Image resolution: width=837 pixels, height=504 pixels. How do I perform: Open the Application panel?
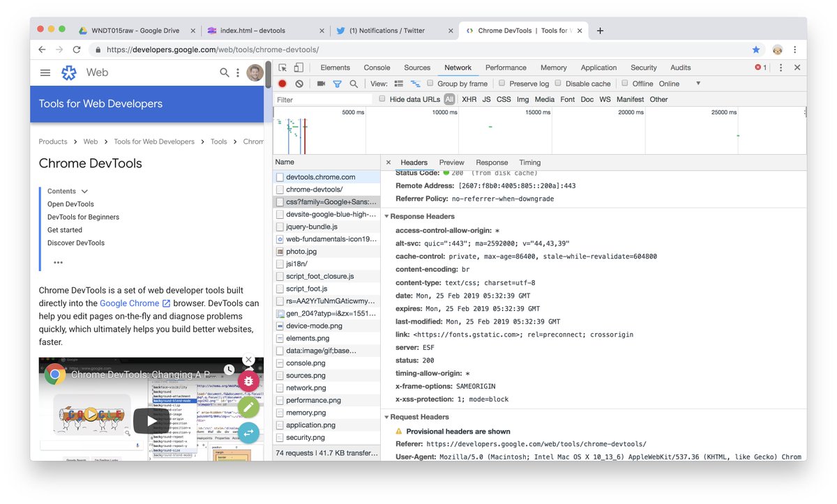[x=598, y=68]
